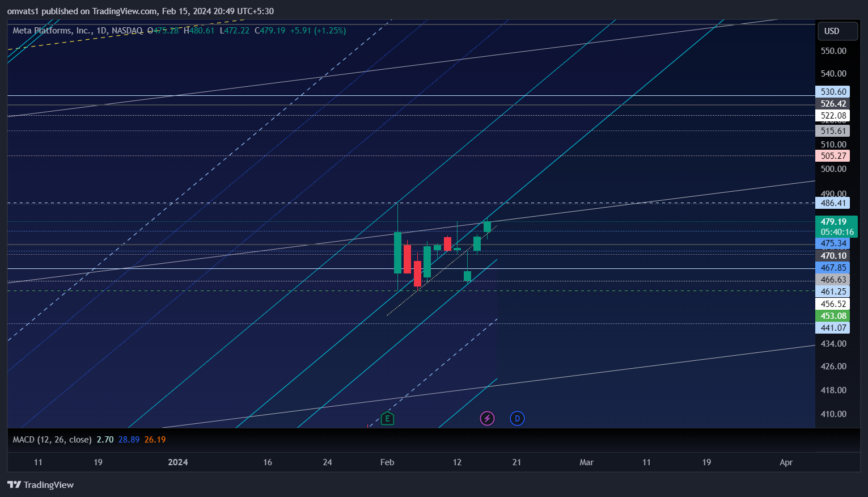Select the 461.25 price label
868x497 pixels.
click(x=833, y=292)
